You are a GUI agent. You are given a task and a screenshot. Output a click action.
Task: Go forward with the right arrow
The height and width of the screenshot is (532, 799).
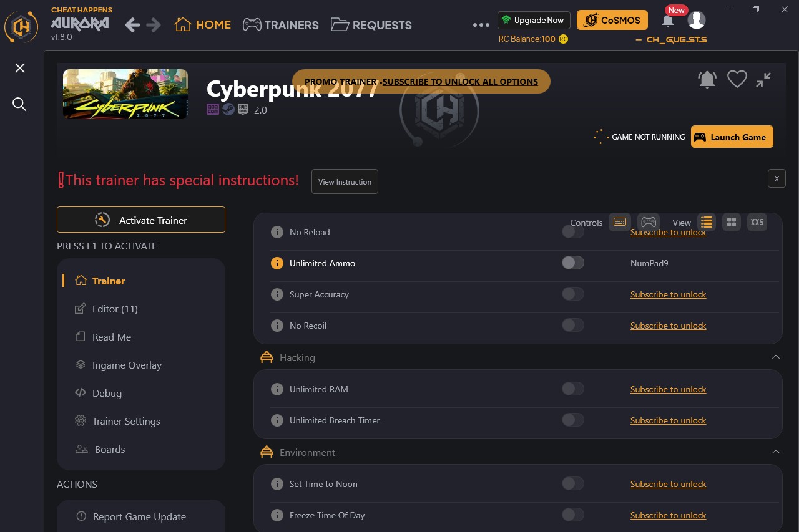[x=153, y=25]
